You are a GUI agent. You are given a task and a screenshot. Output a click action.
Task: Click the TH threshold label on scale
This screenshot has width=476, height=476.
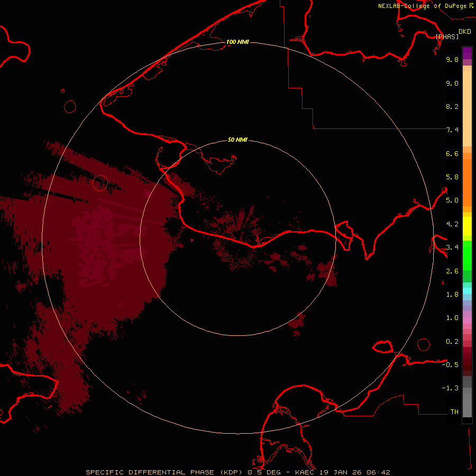click(x=454, y=412)
